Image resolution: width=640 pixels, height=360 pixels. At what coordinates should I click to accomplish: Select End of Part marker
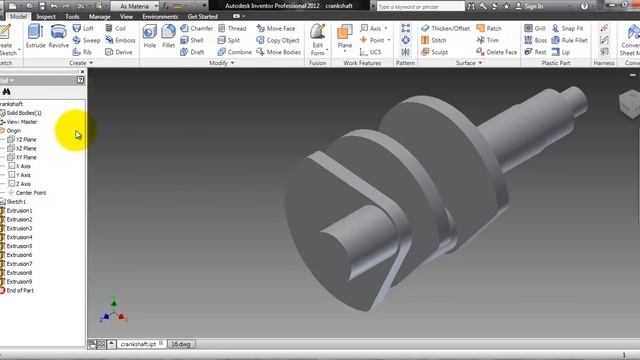click(x=20, y=290)
